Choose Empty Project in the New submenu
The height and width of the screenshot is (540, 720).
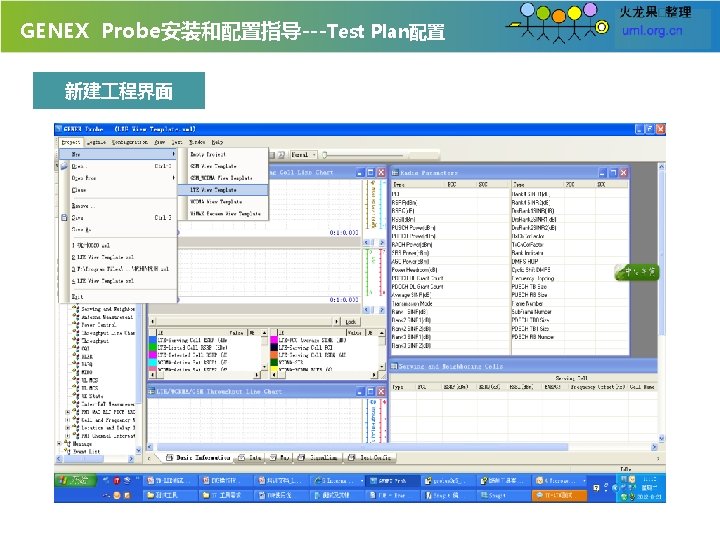click(x=223, y=154)
